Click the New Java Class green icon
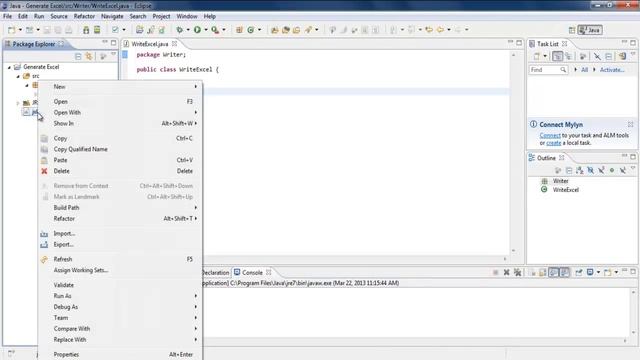 251,30
